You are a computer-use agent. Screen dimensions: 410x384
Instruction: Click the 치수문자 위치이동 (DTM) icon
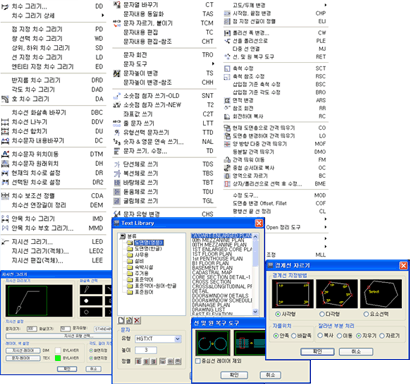[5, 154]
